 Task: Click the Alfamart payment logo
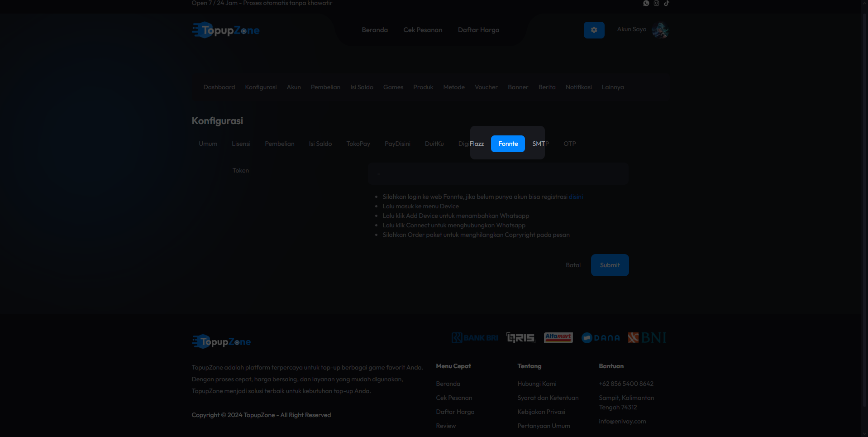coord(558,338)
